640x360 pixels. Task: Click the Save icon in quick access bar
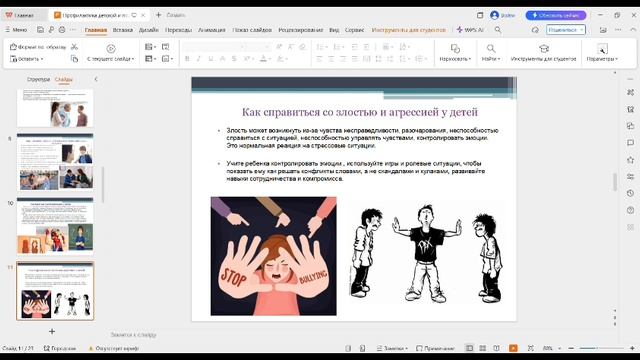(40, 30)
